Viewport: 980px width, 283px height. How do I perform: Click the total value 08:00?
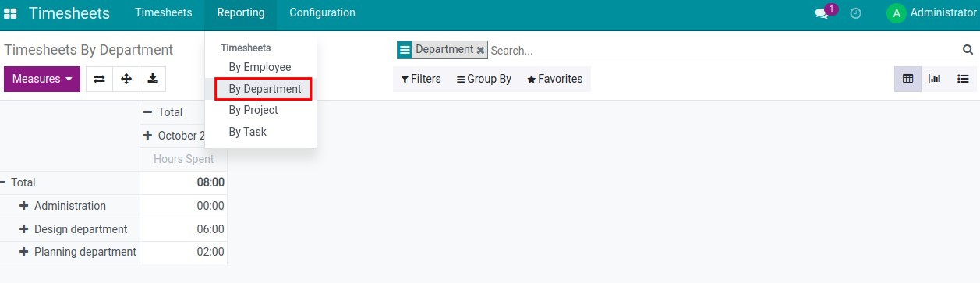pyautogui.click(x=211, y=182)
